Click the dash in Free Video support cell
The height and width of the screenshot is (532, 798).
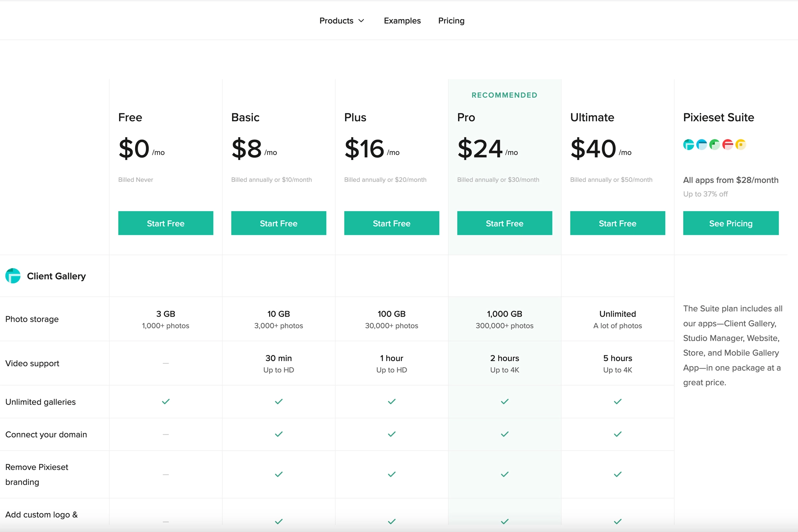[166, 363]
